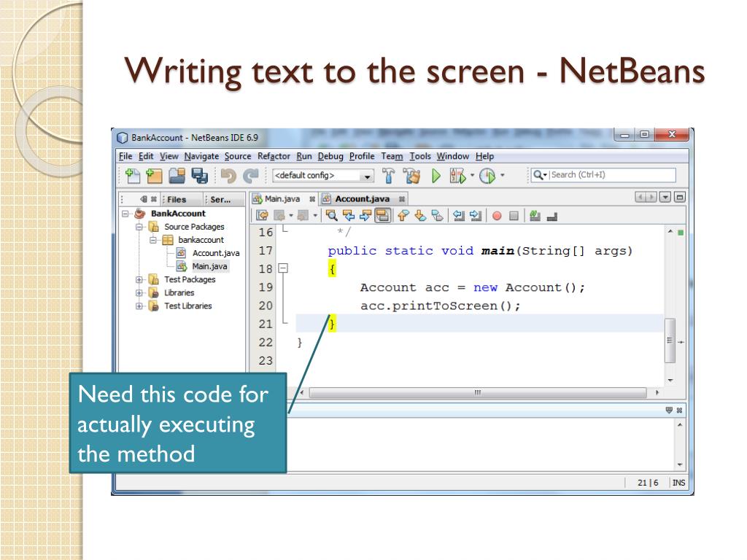Collapse the Source Packages node

coord(139,227)
